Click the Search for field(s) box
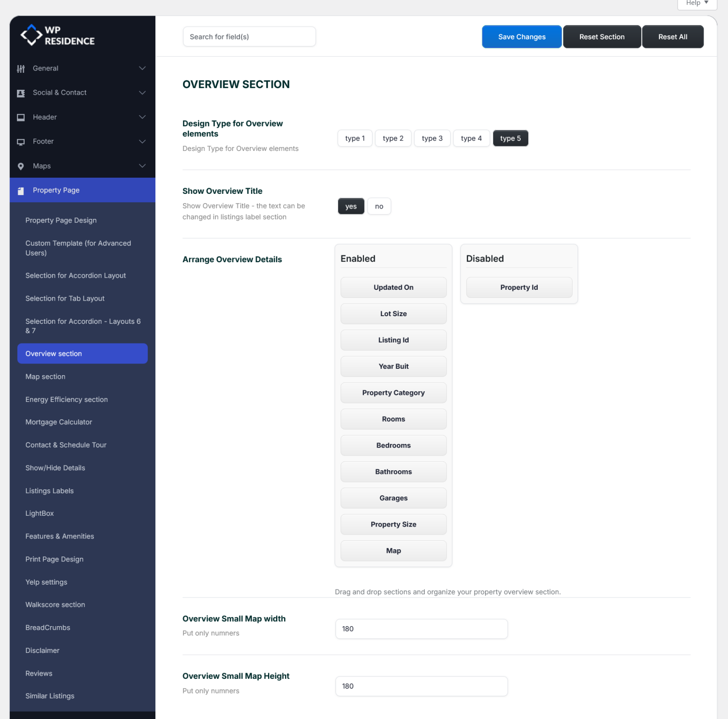Viewport: 728px width, 719px height. tap(249, 37)
